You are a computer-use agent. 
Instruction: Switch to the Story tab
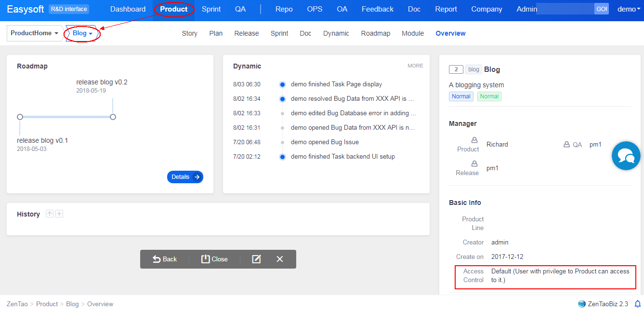tap(189, 33)
